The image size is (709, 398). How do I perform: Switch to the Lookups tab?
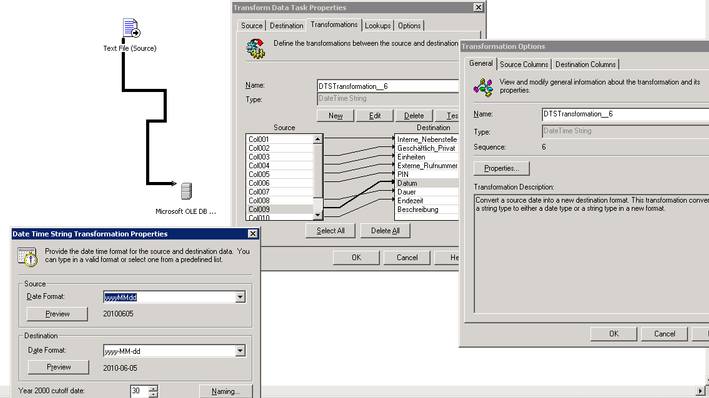click(378, 26)
